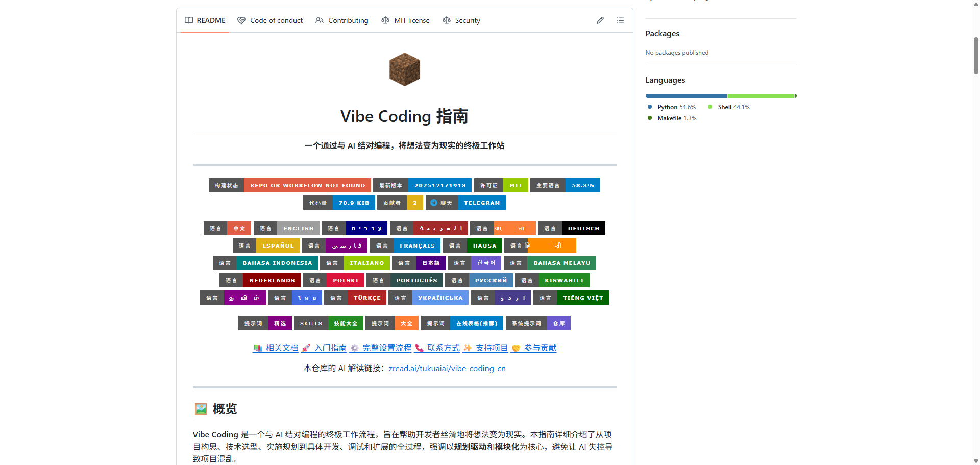
Task: Switch to the README tab
Action: pos(205,20)
